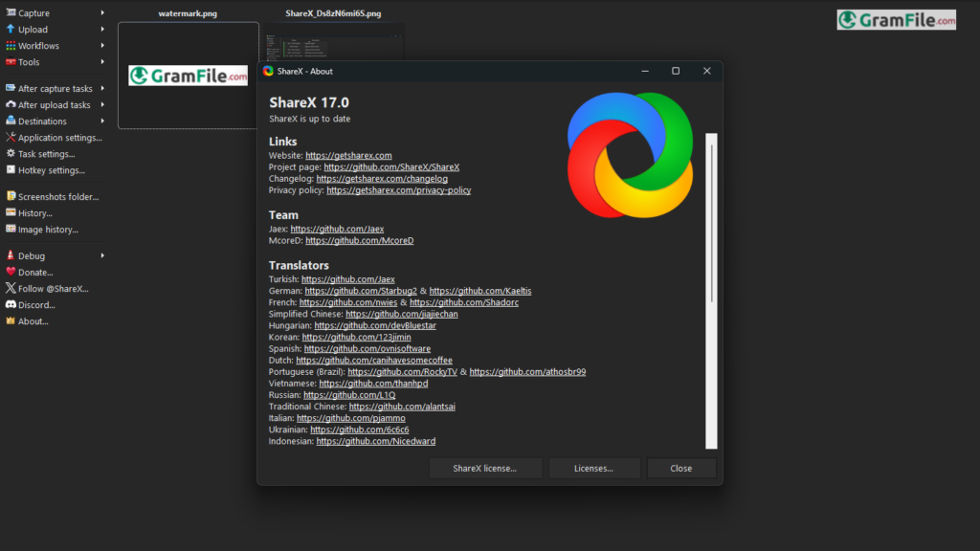Open Jaex's team GitHub link

point(337,229)
